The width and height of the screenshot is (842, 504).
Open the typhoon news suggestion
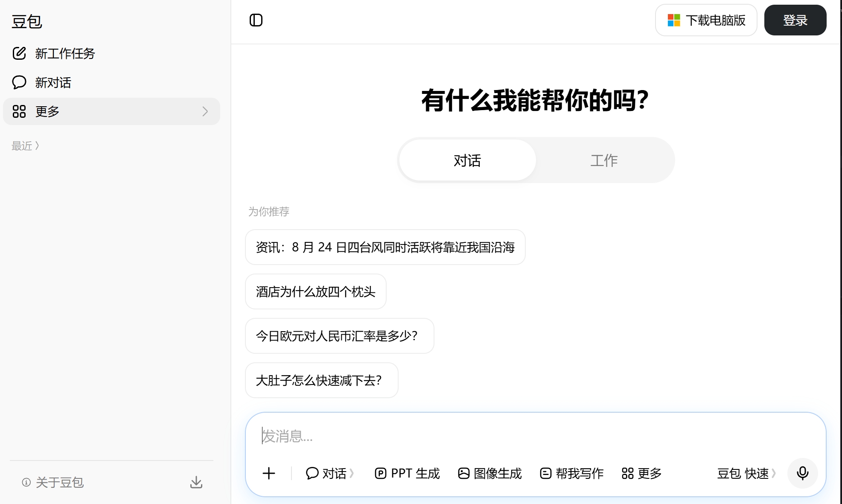385,247
